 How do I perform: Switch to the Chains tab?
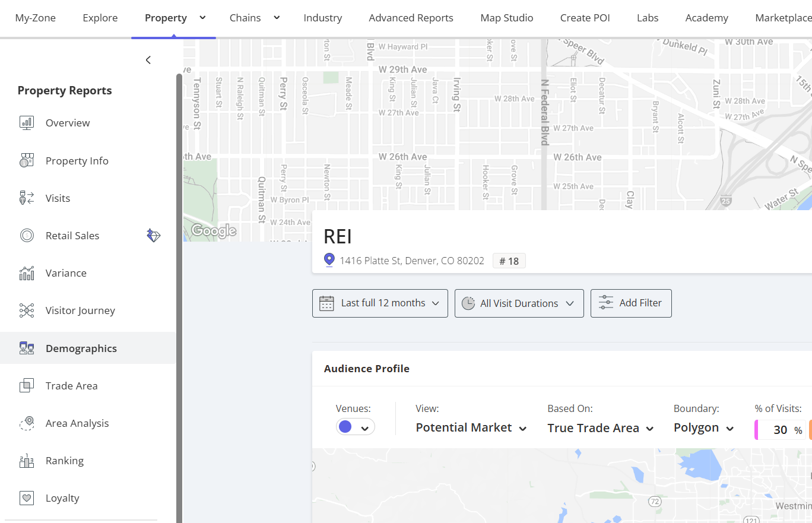pyautogui.click(x=245, y=18)
